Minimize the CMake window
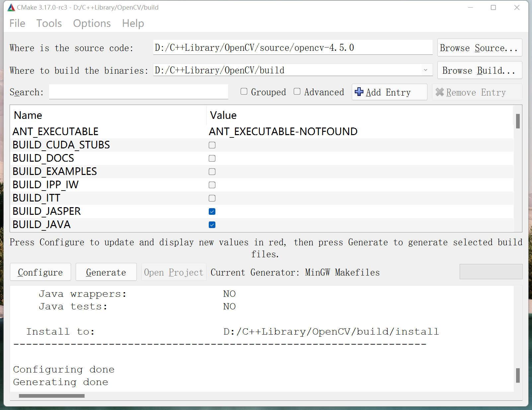The image size is (532, 410). pos(470,7)
